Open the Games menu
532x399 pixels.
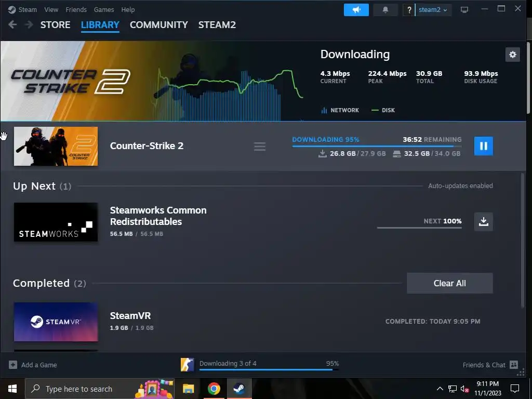pos(104,9)
